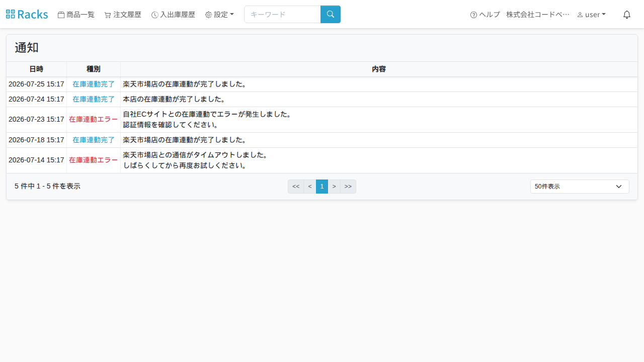Click the date 2026-07-14 15:17
Image resolution: width=644 pixels, height=362 pixels.
[36, 160]
